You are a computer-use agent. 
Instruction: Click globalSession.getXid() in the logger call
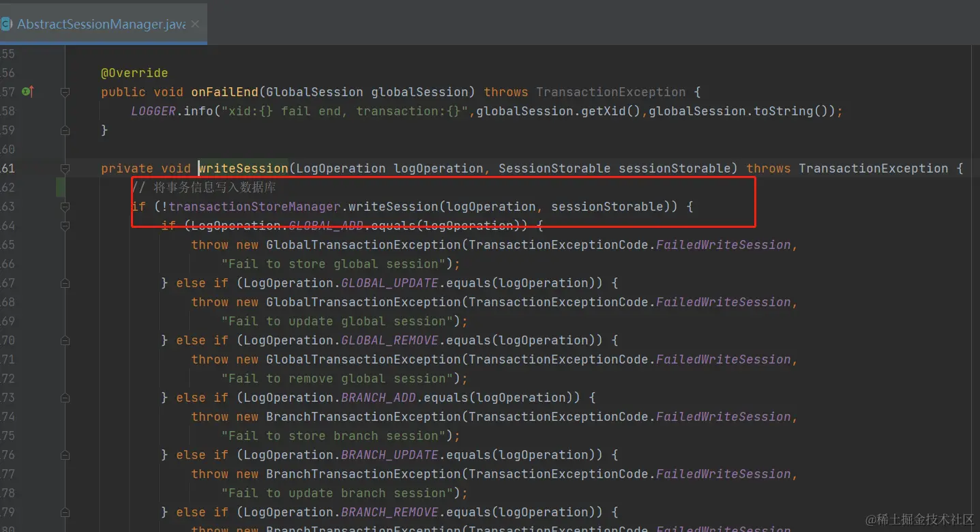click(559, 111)
